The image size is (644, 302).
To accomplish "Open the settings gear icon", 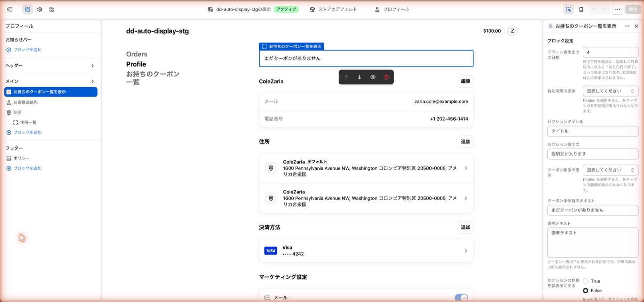I will point(39,9).
